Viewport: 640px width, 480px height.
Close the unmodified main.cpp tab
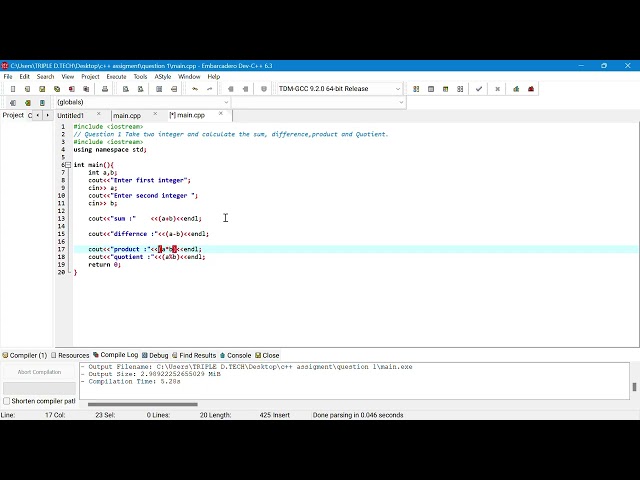(155, 114)
